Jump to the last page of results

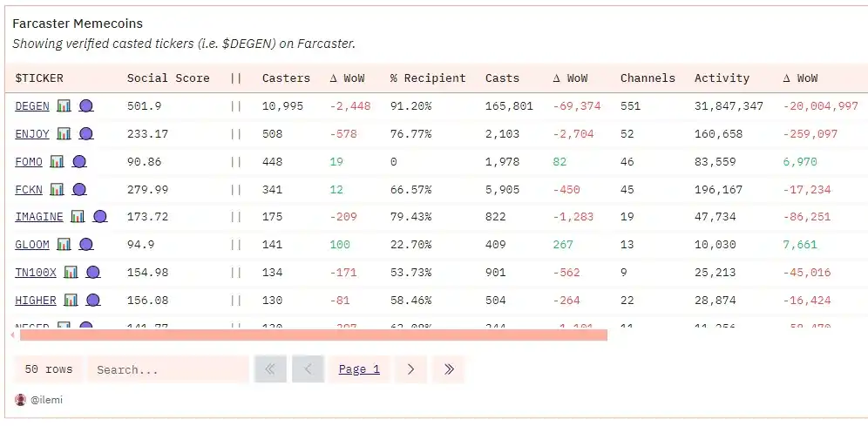449,369
